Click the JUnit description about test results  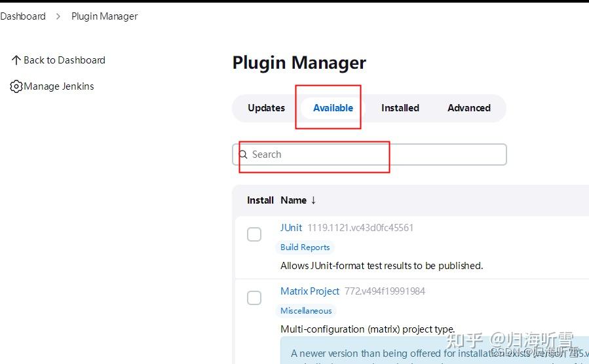[x=382, y=266]
